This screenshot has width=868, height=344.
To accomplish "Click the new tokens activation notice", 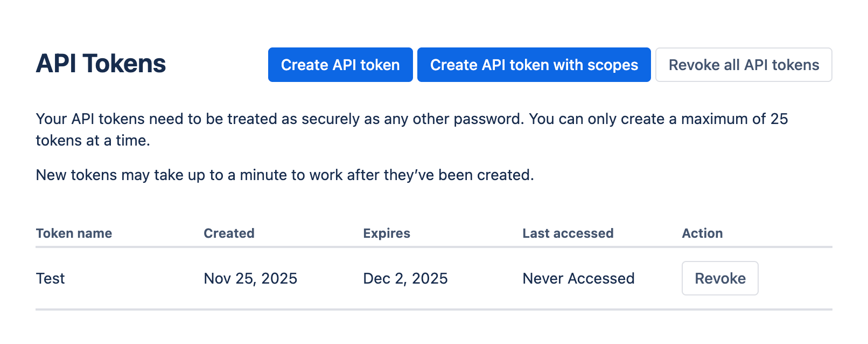I will pos(284,175).
